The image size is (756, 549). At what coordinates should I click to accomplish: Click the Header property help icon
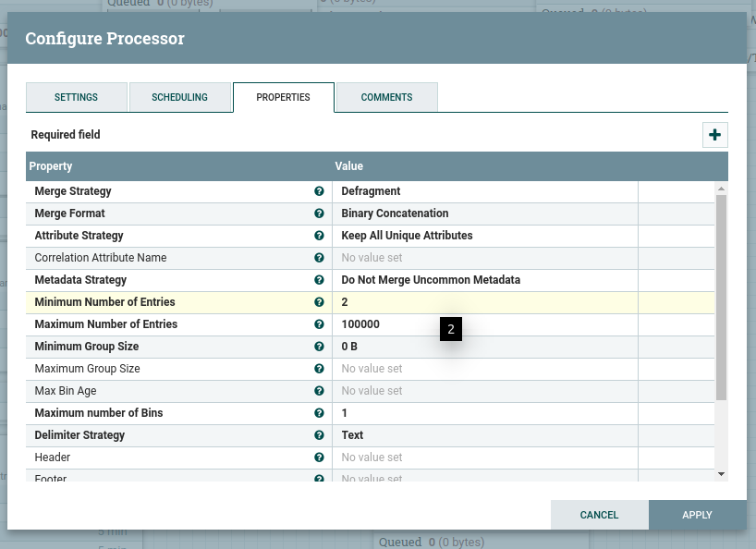(x=319, y=457)
